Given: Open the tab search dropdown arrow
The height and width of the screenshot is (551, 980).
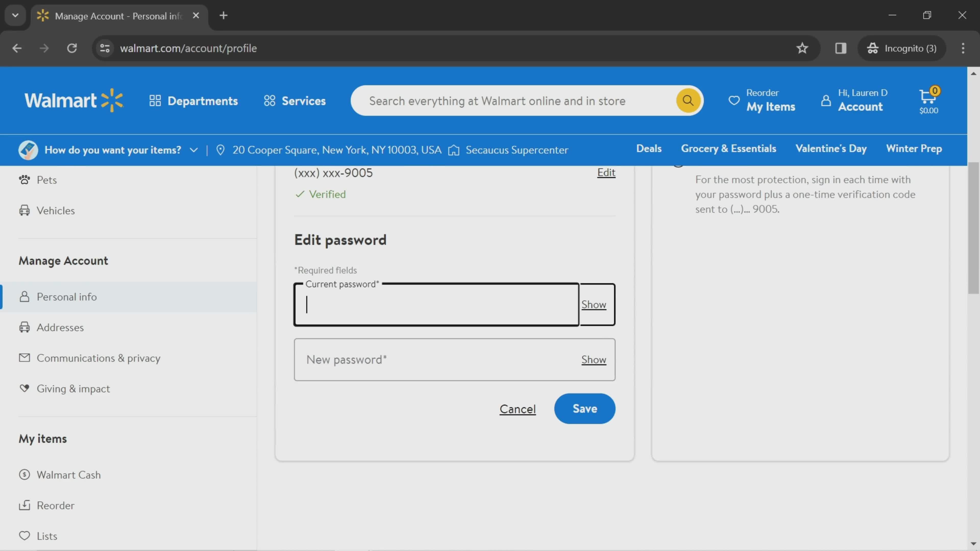Looking at the screenshot, I should 15,16.
